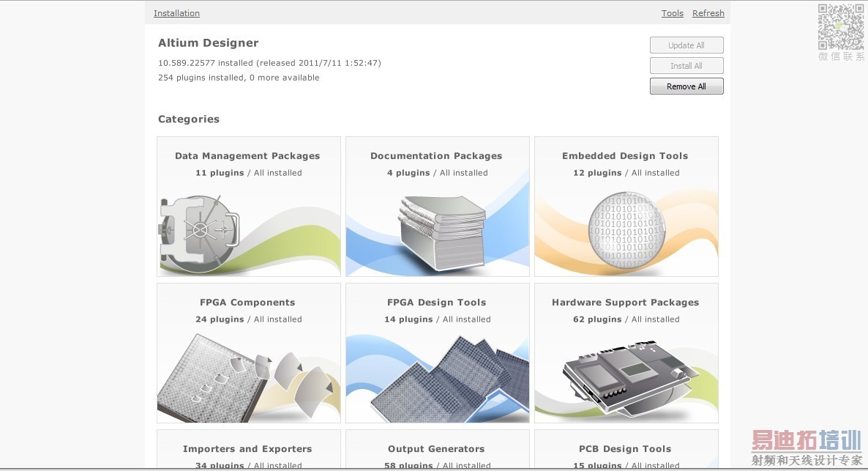Click the Remove All button
The image size is (868, 471).
[x=686, y=86]
